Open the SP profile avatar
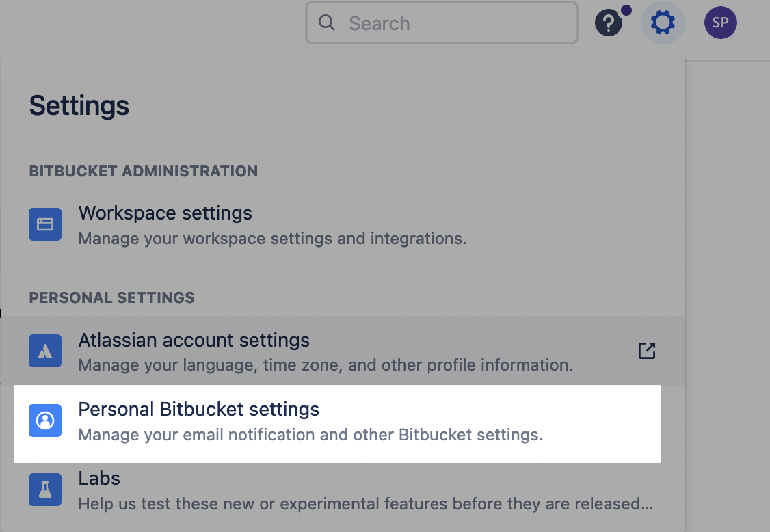The image size is (770, 532). click(x=720, y=23)
